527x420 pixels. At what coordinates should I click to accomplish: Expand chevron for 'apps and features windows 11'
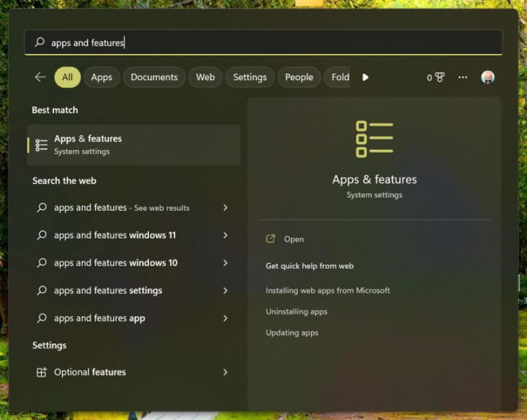click(x=226, y=236)
